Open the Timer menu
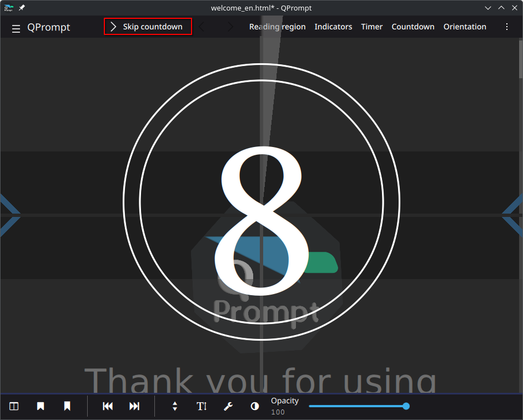 pyautogui.click(x=371, y=27)
